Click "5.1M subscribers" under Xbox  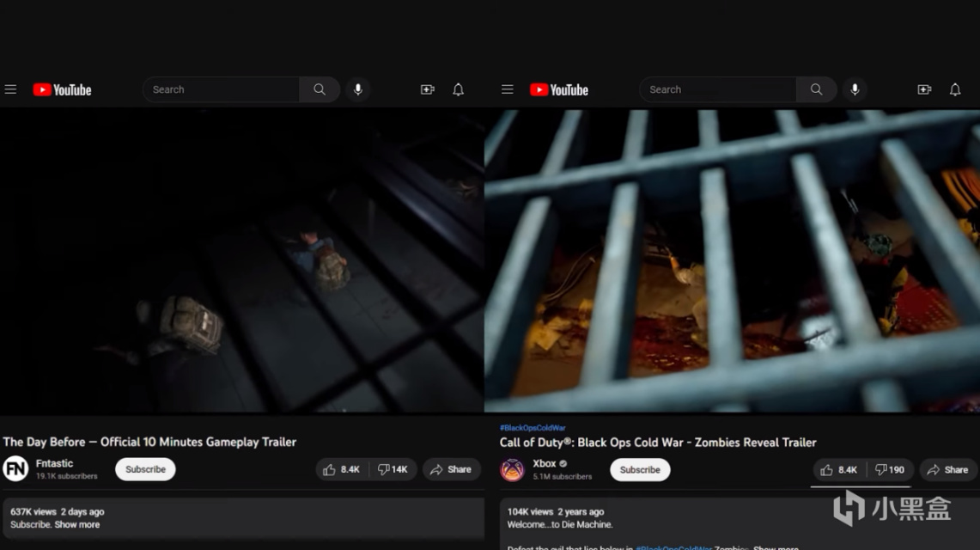(562, 477)
